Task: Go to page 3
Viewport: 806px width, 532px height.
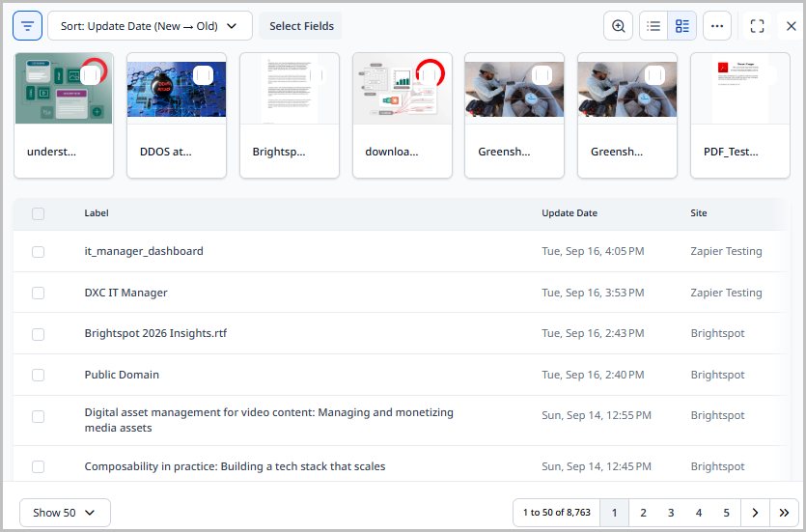Action: point(670,513)
